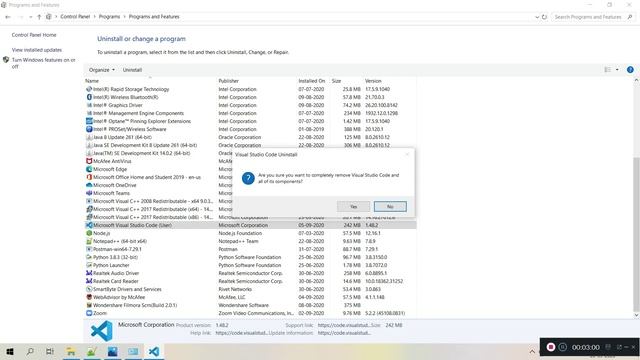Select the Node.js program icon
640x360 pixels.
click(x=89, y=233)
